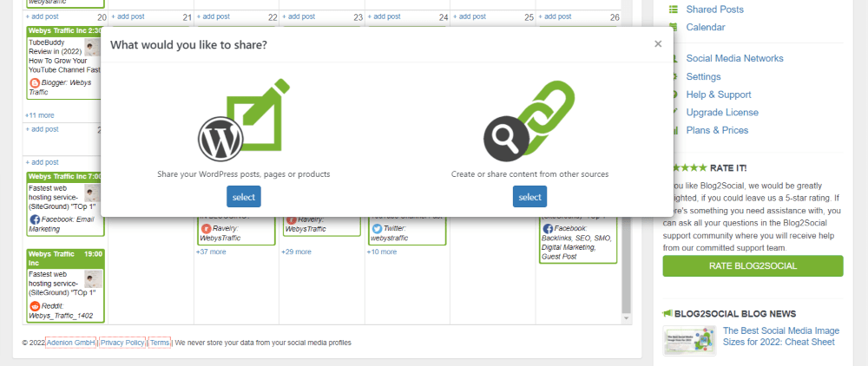This screenshot has height=366, width=868.
Task: Click the blog news megaphone icon
Action: (x=667, y=313)
